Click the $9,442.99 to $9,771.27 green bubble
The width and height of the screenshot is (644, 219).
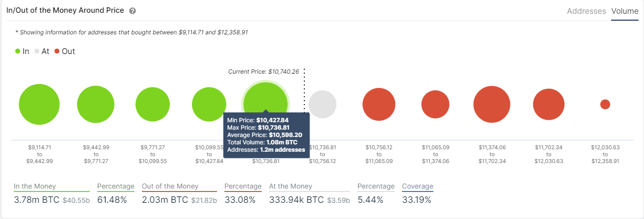(x=96, y=105)
